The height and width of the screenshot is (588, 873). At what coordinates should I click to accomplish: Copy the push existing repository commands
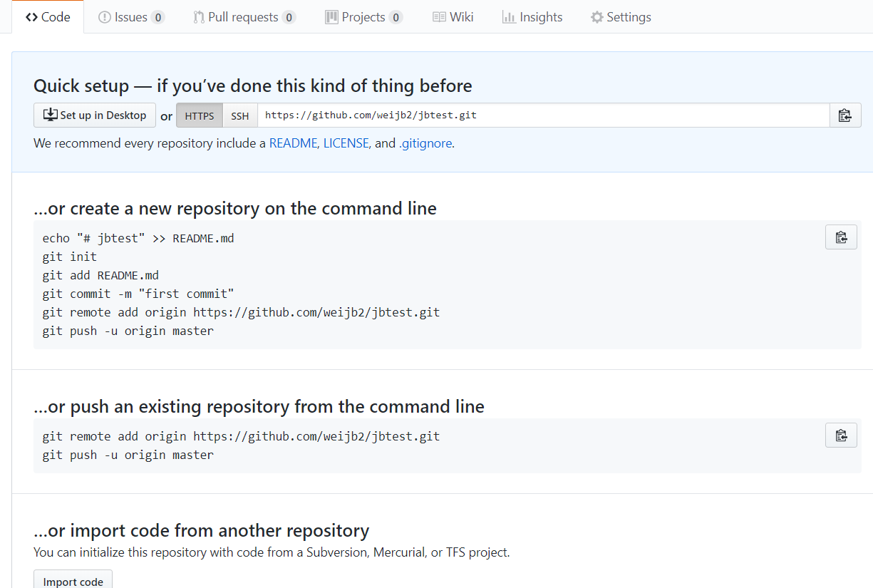pyautogui.click(x=841, y=435)
